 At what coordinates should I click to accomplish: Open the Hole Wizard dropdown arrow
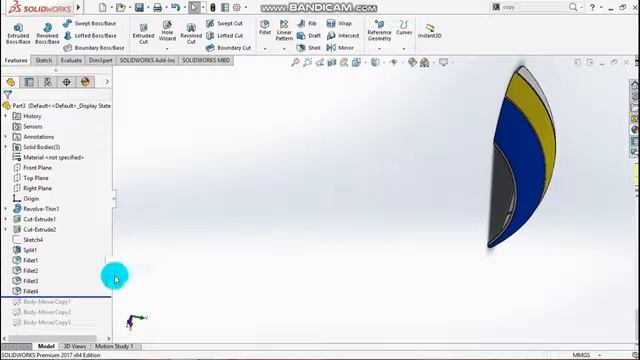click(167, 49)
